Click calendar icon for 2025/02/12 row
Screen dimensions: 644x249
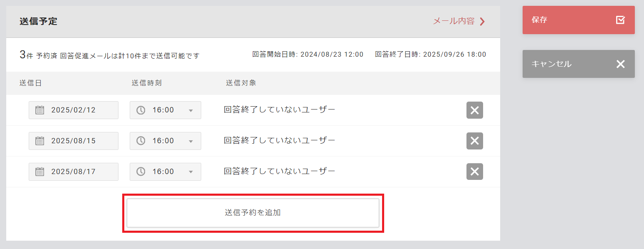pyautogui.click(x=39, y=110)
